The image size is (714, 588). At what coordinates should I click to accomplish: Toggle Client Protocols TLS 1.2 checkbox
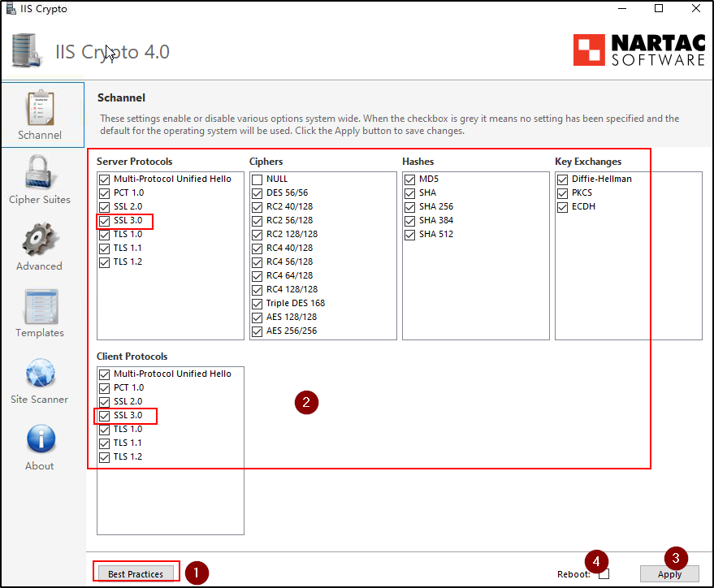(x=104, y=457)
